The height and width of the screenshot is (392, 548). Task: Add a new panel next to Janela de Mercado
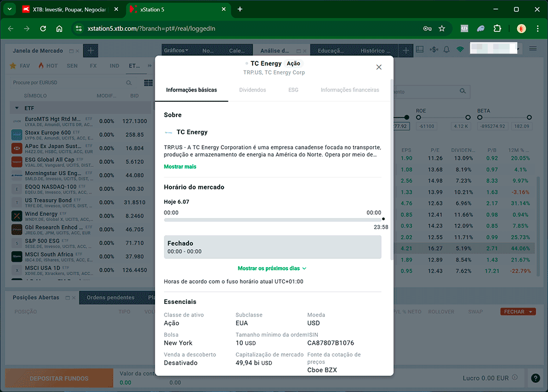90,50
